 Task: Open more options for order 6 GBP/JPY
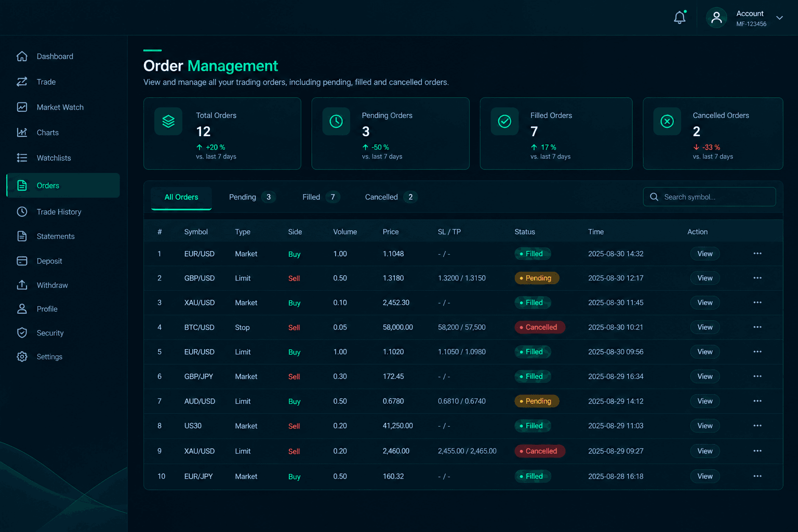(x=757, y=376)
